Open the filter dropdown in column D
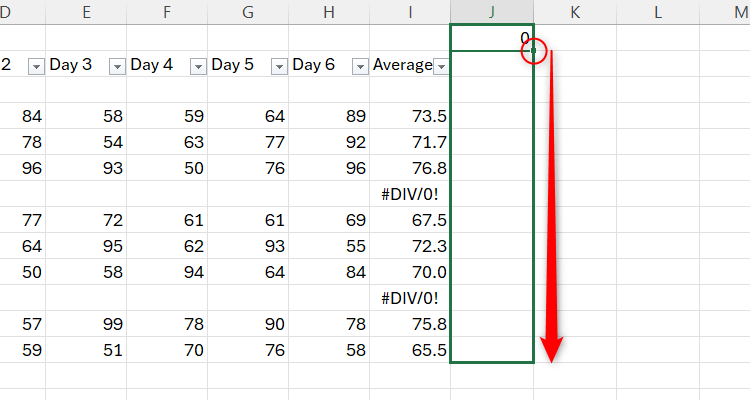Viewport: 750px width, 400px height. [x=36, y=65]
